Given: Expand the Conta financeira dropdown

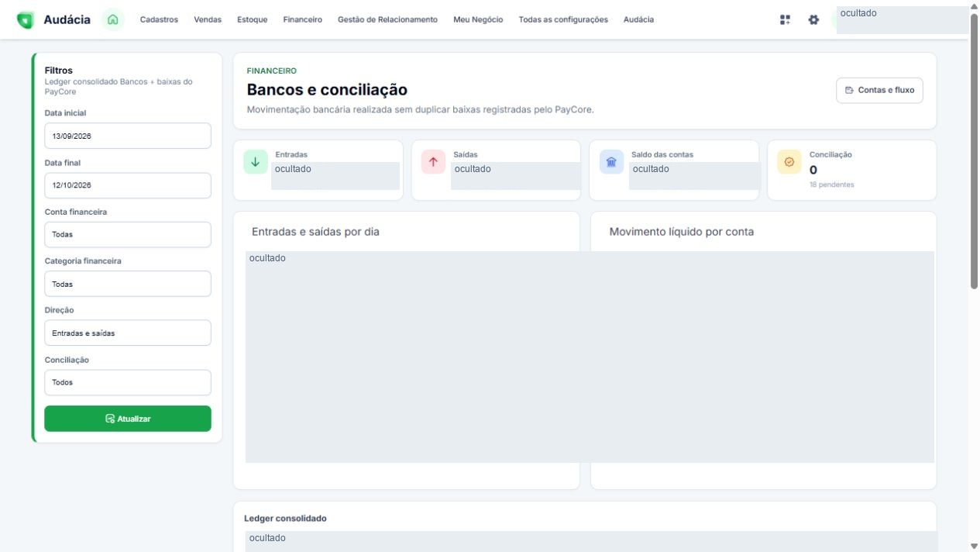Looking at the screenshot, I should coord(128,234).
